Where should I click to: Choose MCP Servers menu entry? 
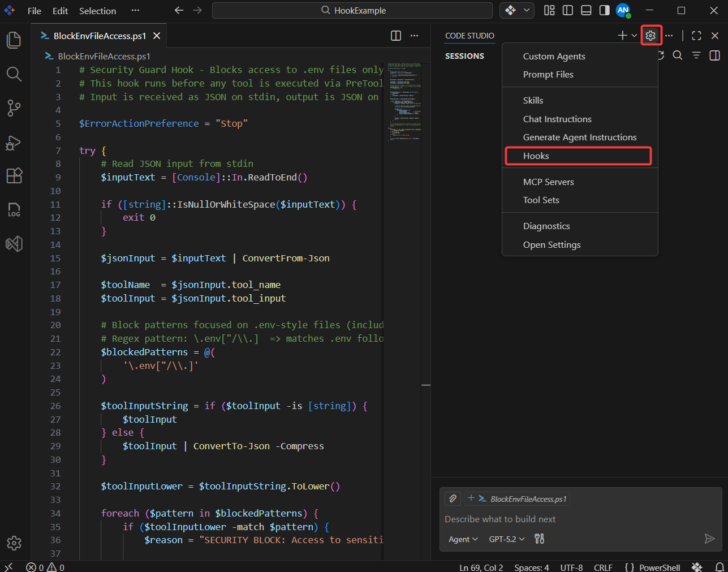coord(548,182)
